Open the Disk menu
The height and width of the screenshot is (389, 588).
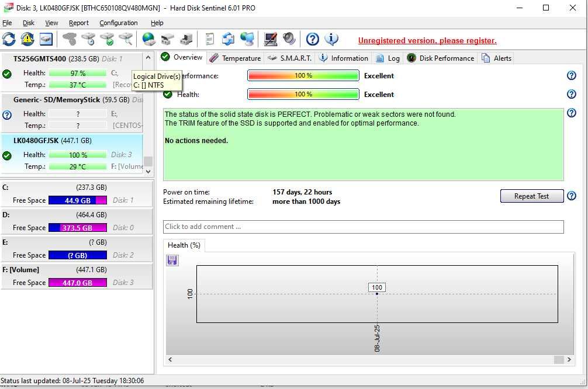(29, 23)
